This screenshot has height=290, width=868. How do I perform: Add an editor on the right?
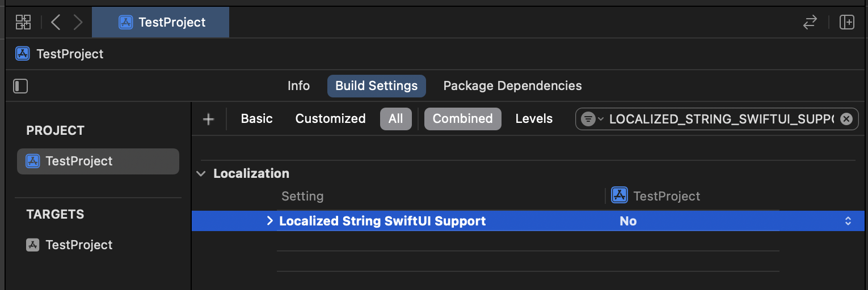point(847,23)
